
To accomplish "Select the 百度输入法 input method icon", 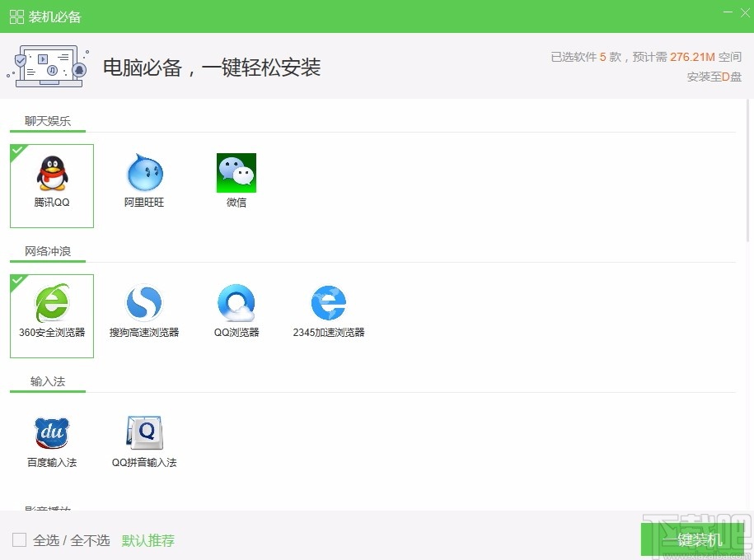I will [x=51, y=432].
